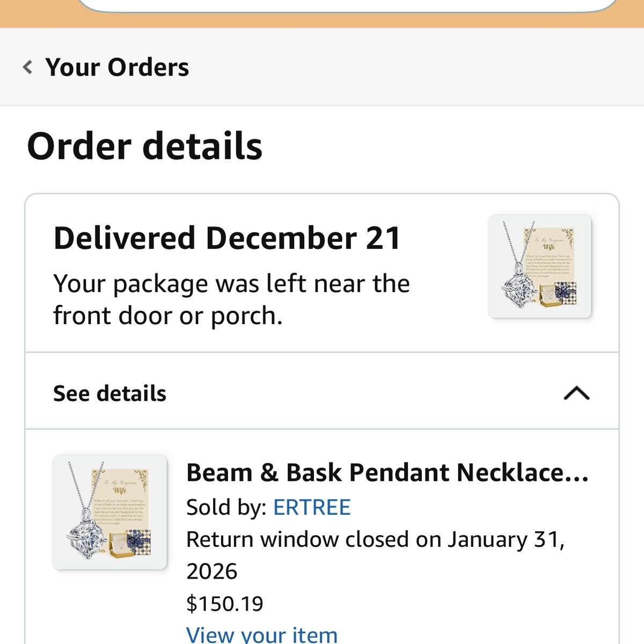Select the Delivered December 21 heading

(227, 238)
